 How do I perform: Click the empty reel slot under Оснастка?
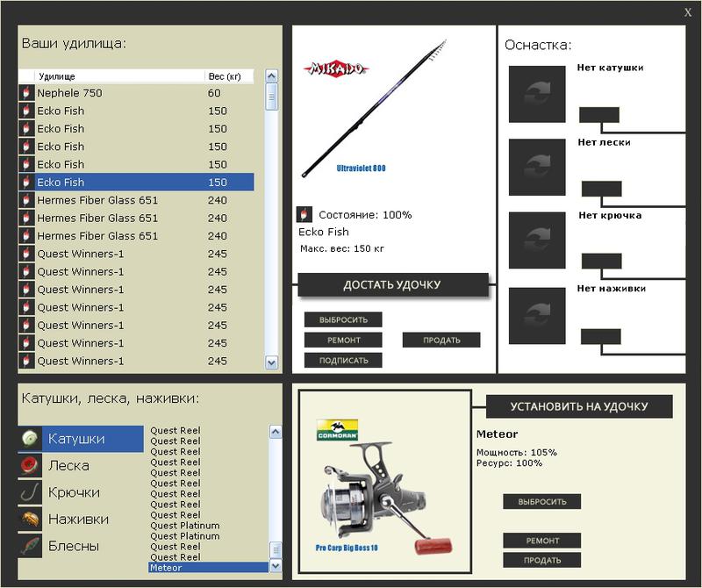coord(537,94)
